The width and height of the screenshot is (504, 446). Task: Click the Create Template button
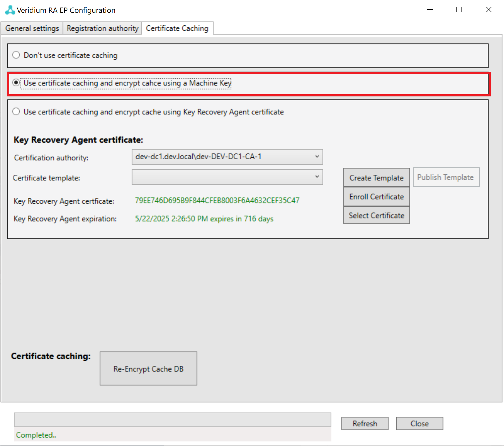(376, 178)
